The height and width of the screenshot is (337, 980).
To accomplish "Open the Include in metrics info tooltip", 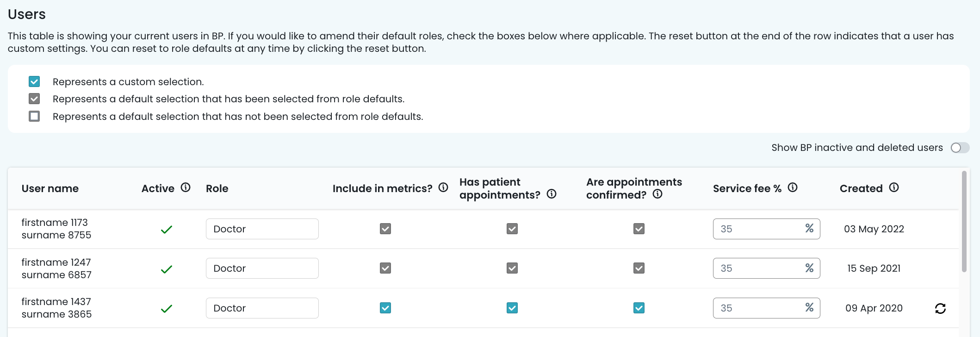I will tap(443, 188).
